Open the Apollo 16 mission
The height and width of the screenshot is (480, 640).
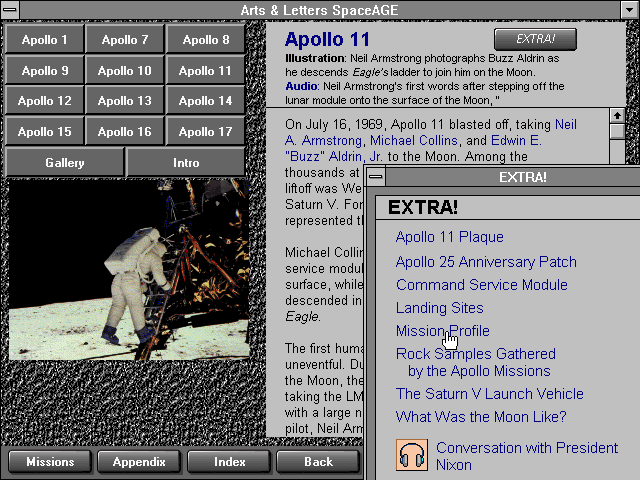point(125,131)
